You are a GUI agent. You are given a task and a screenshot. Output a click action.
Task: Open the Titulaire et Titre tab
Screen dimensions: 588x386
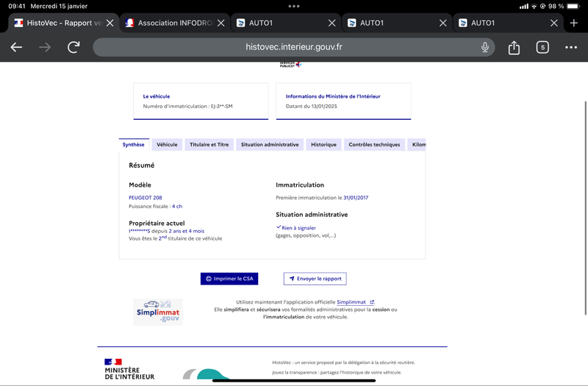pyautogui.click(x=209, y=144)
